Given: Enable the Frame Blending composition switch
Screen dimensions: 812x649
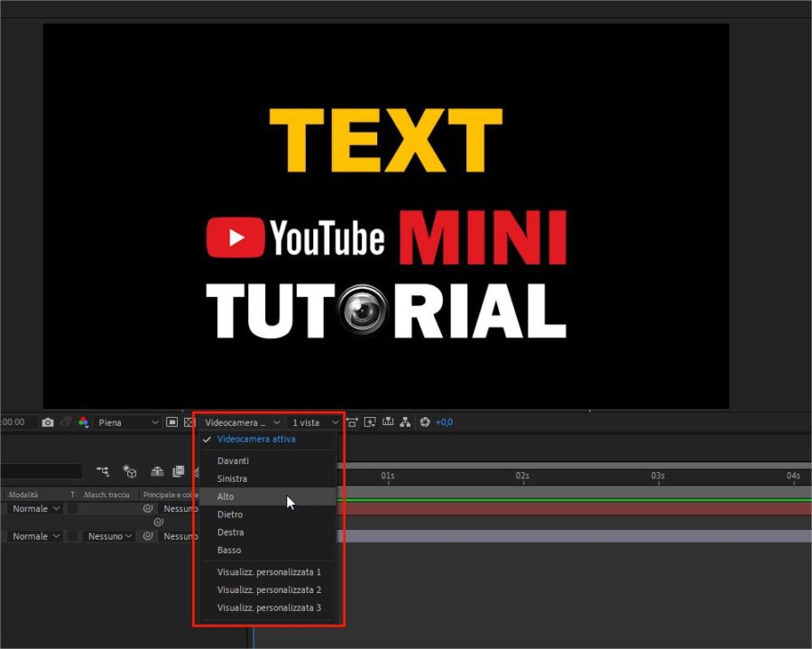Looking at the screenshot, I should [x=177, y=470].
